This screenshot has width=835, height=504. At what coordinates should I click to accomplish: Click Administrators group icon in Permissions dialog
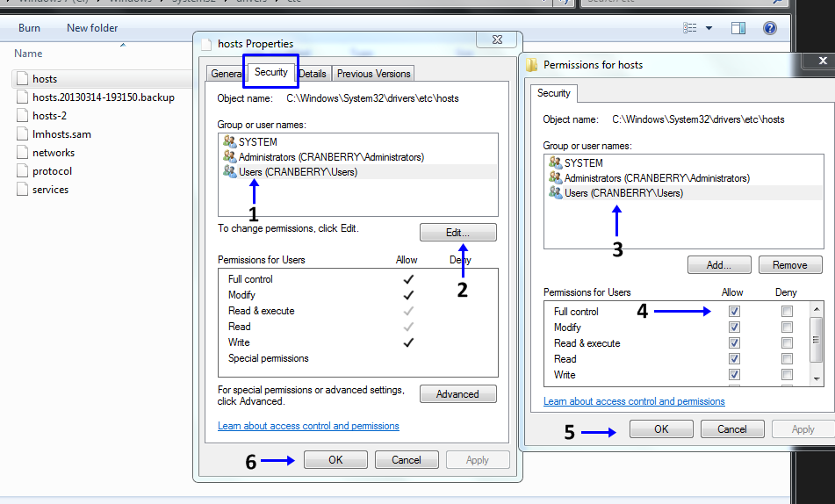pos(556,177)
